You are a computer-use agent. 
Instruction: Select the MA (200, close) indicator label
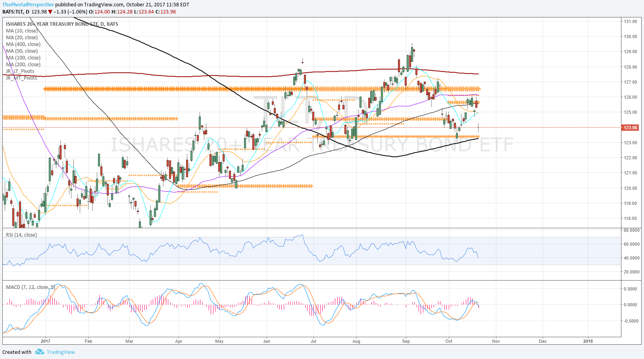pos(23,64)
